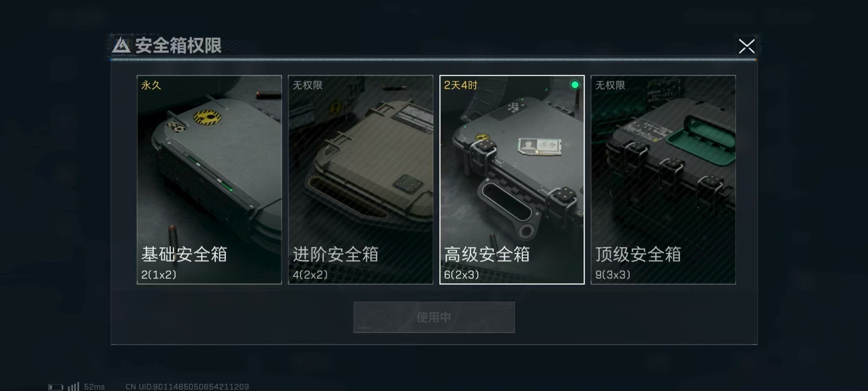This screenshot has width=868, height=391.
Task: Click the CN UID number text
Action: [187, 387]
